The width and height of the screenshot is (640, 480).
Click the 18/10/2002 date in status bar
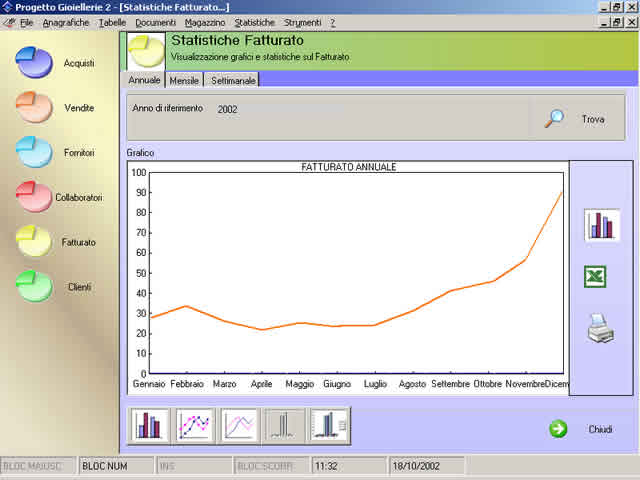coord(416,466)
